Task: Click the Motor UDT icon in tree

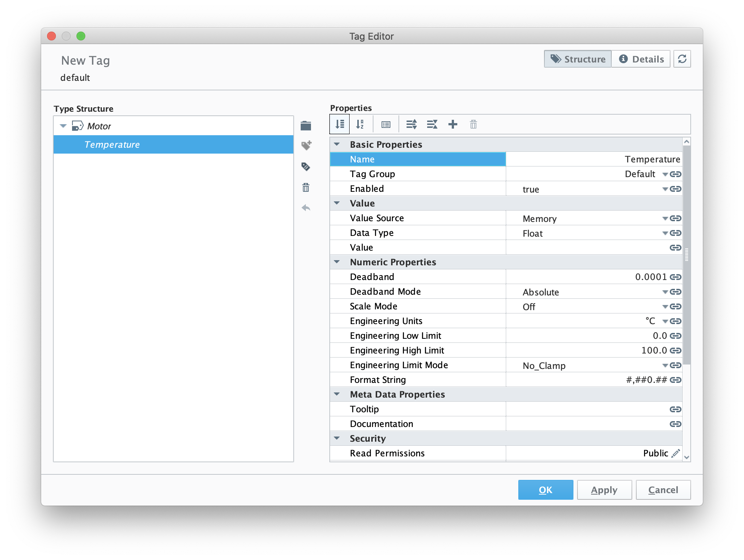Action: tap(78, 126)
